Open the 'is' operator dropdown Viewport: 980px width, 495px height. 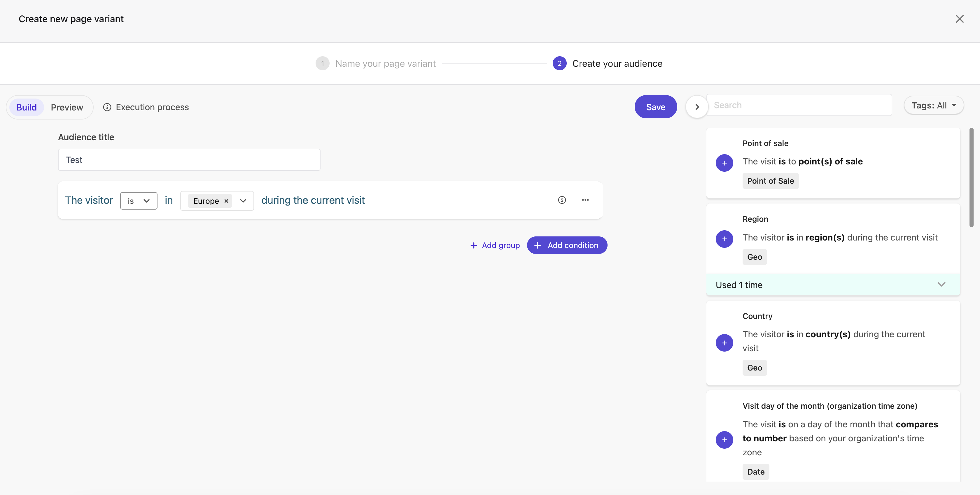click(x=139, y=201)
